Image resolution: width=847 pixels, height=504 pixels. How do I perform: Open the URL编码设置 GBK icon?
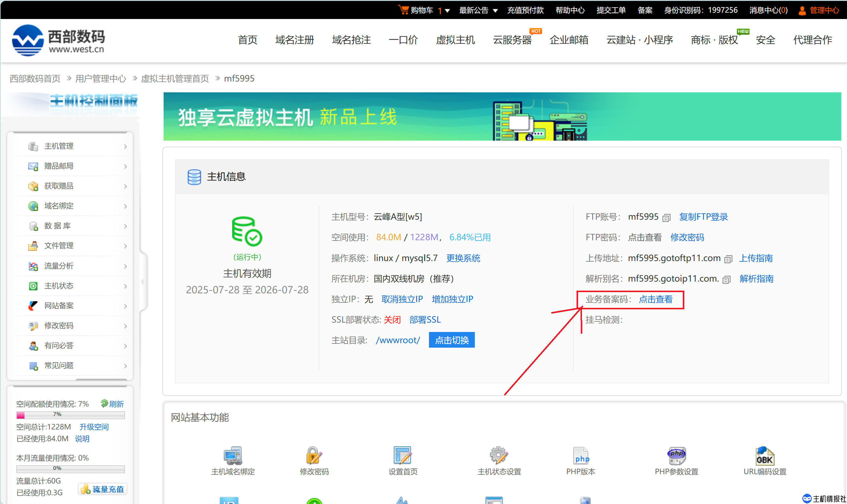[x=765, y=455]
